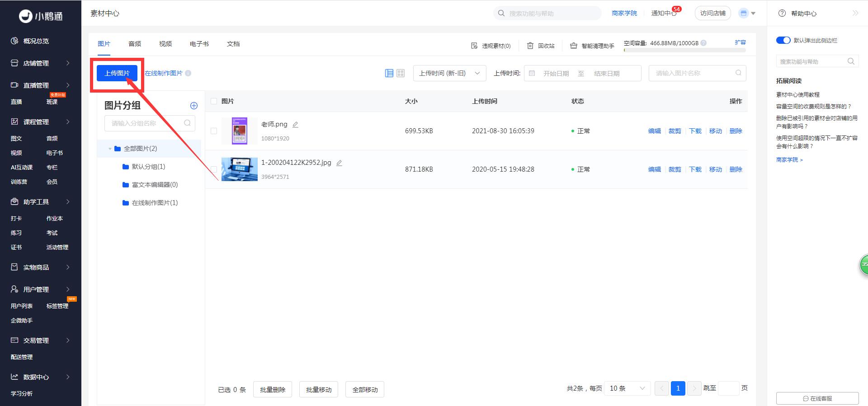Click the 批量删除 button
Image resolution: width=868 pixels, height=406 pixels.
point(273,389)
